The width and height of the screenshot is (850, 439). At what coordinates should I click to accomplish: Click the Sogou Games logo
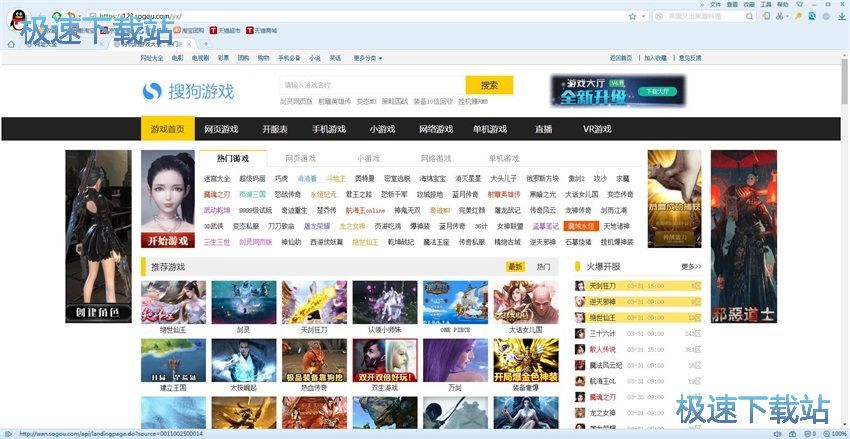(189, 92)
